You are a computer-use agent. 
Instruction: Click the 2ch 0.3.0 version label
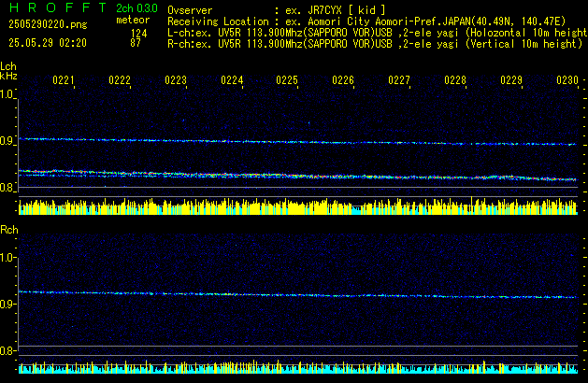[x=136, y=7]
